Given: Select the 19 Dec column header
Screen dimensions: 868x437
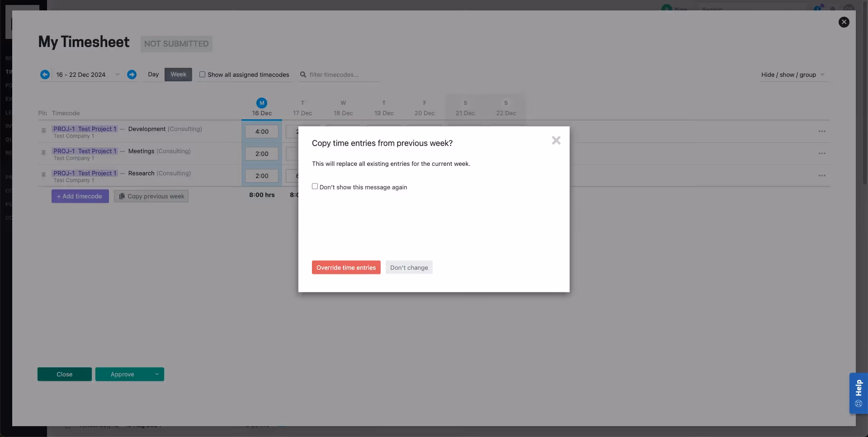Looking at the screenshot, I should 384,108.
